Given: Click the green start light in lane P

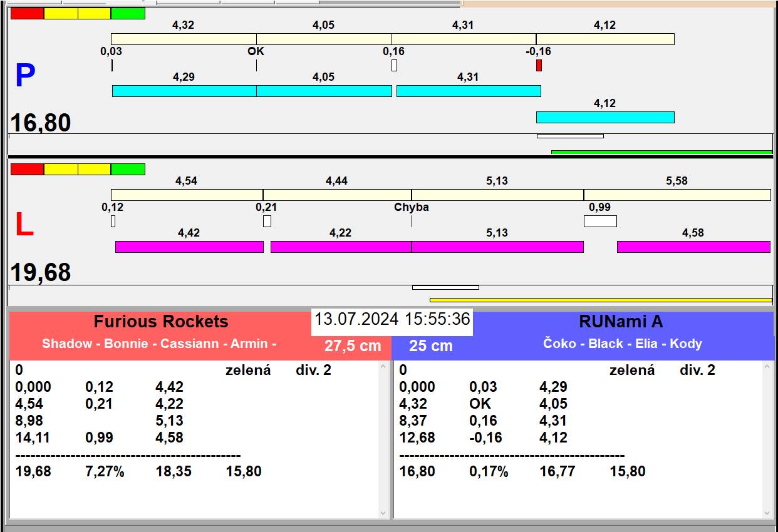Looking at the screenshot, I should pyautogui.click(x=128, y=13).
